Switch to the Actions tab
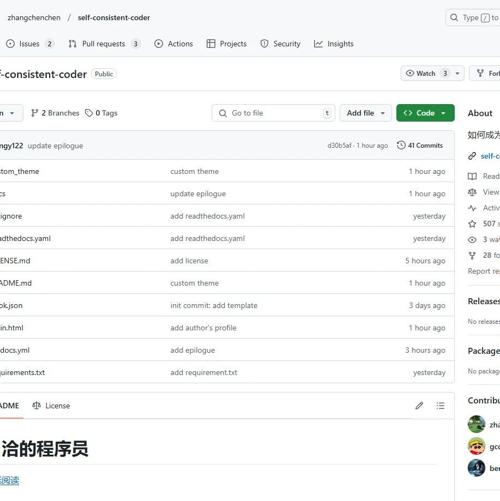This screenshot has width=500, height=501. pyautogui.click(x=174, y=44)
